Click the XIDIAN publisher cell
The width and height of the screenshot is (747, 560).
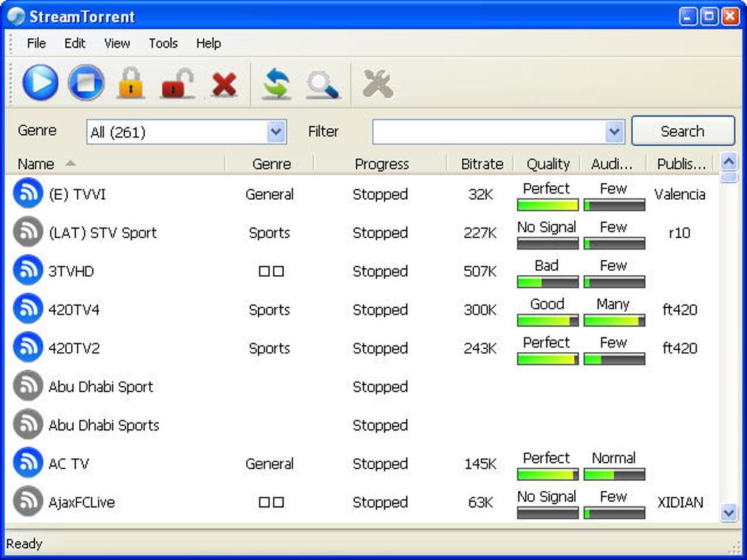(x=680, y=502)
